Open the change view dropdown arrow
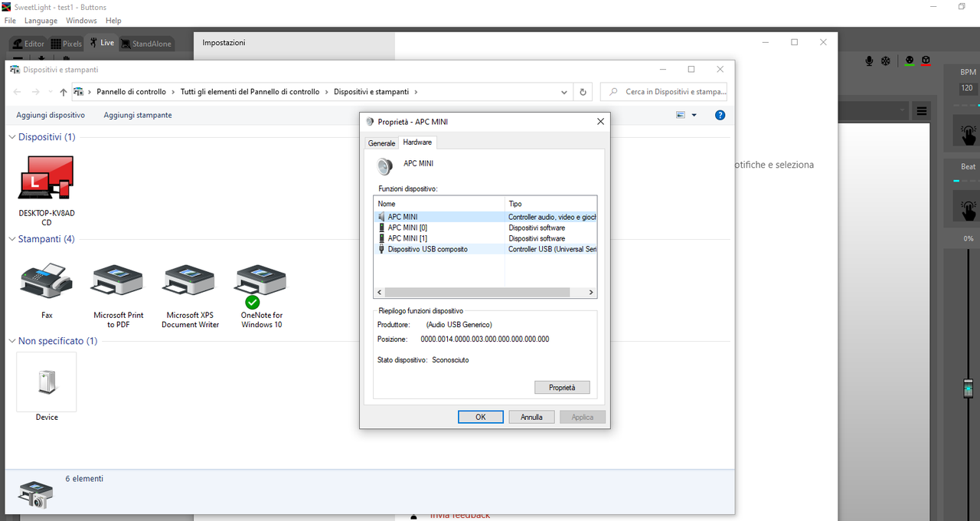The width and height of the screenshot is (980, 521). 694,115
